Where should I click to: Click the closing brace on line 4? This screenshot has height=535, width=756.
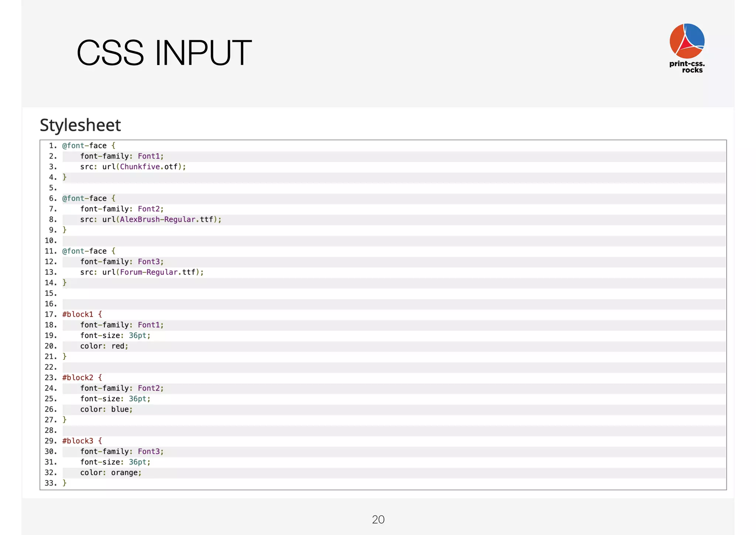65,177
